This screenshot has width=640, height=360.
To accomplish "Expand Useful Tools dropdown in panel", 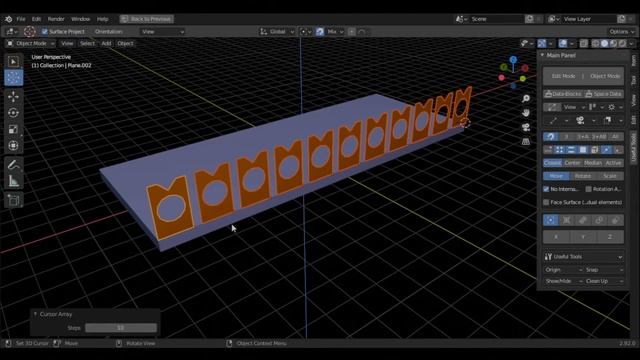I will point(583,257).
